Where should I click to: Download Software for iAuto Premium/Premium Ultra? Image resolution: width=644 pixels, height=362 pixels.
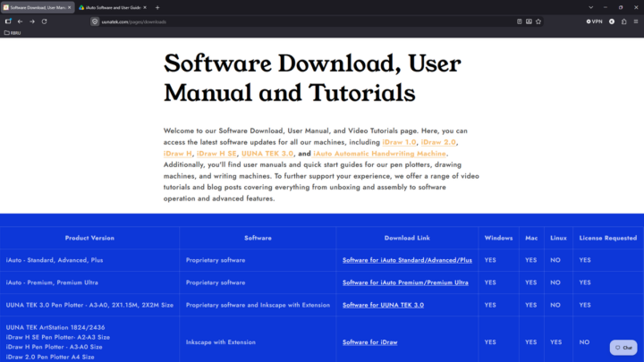click(405, 282)
